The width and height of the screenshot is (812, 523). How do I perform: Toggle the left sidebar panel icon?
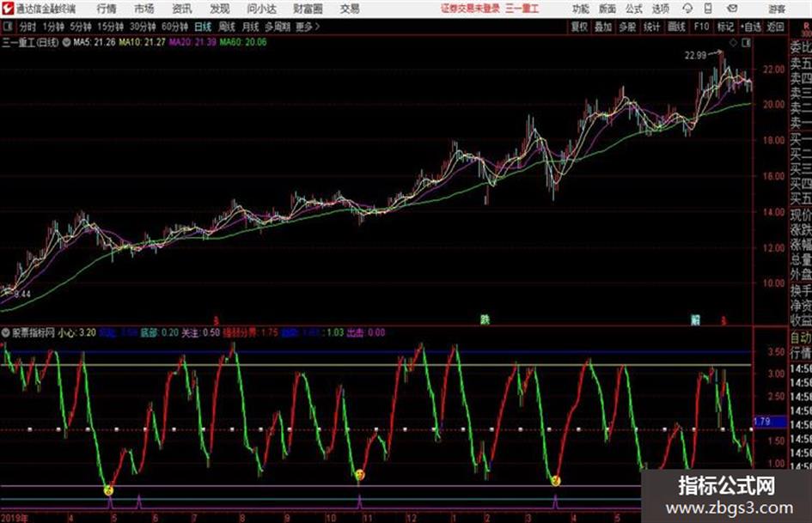[8, 27]
